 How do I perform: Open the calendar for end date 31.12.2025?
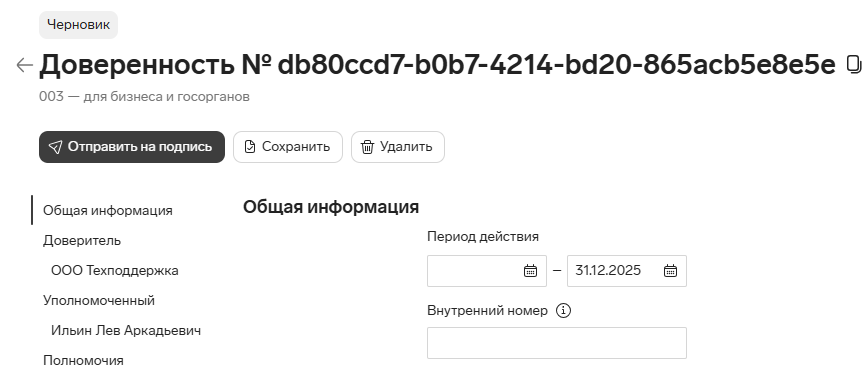670,271
